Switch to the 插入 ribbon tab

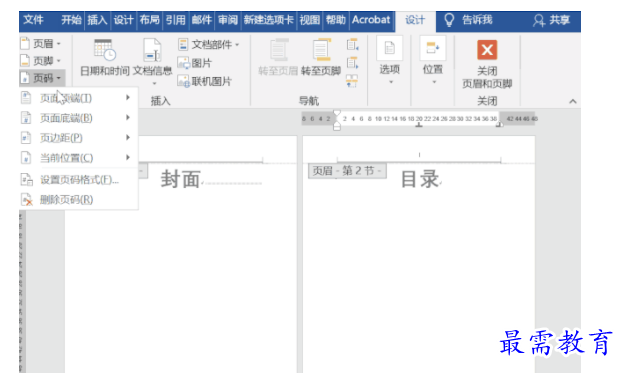pyautogui.click(x=97, y=20)
